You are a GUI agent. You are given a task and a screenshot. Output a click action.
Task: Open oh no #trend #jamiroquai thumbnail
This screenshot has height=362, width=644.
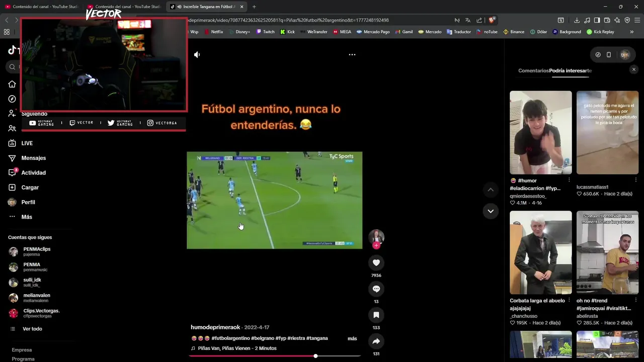tap(607, 252)
